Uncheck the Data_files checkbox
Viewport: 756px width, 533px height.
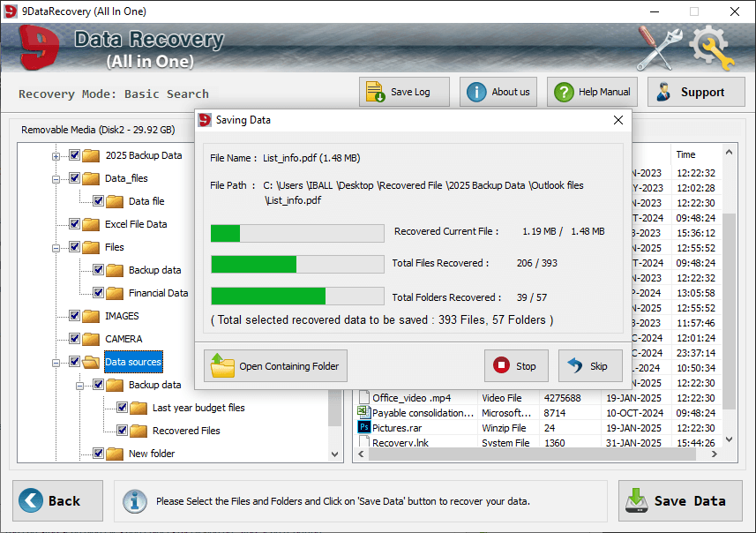[x=74, y=178]
